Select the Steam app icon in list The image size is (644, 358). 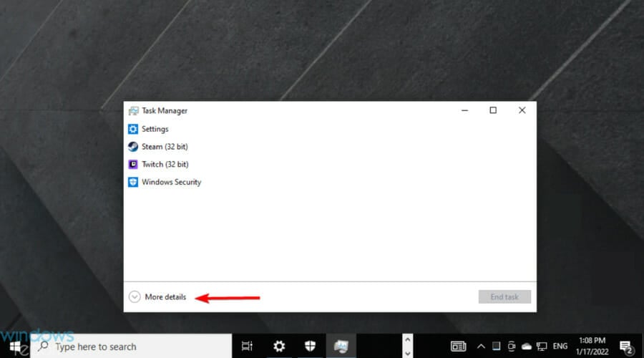tap(133, 147)
